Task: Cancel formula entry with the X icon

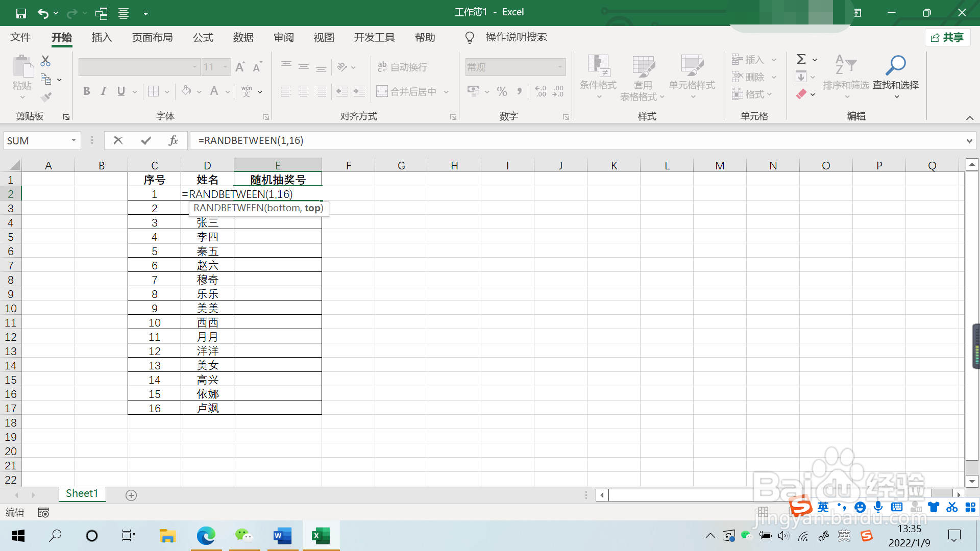Action: [x=118, y=140]
